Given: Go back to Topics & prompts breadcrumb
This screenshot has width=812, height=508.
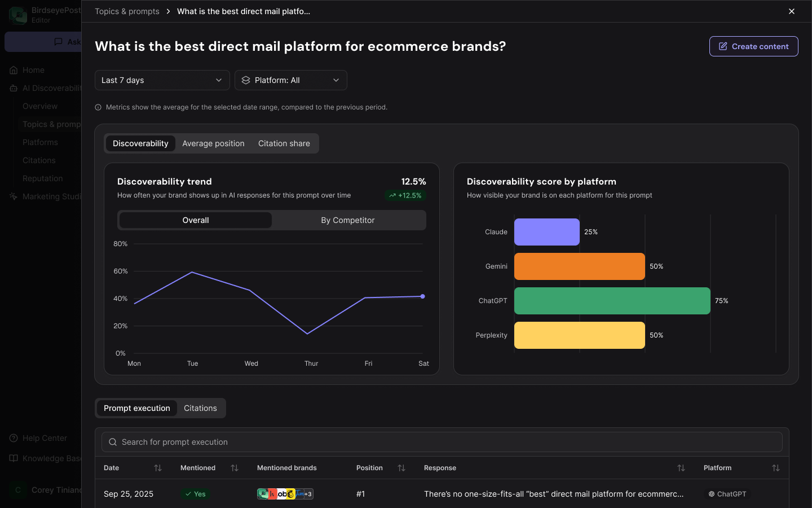Looking at the screenshot, I should [127, 11].
